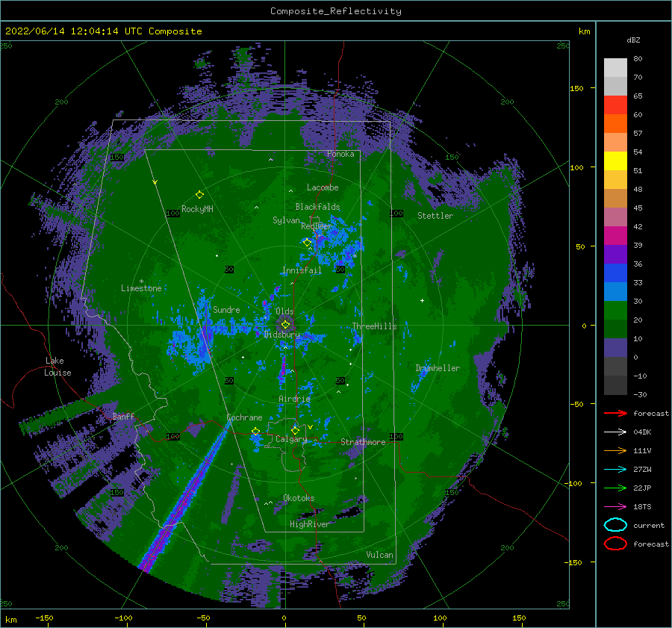Click the Drumheller label
This screenshot has width=672, height=628.
pyautogui.click(x=438, y=368)
